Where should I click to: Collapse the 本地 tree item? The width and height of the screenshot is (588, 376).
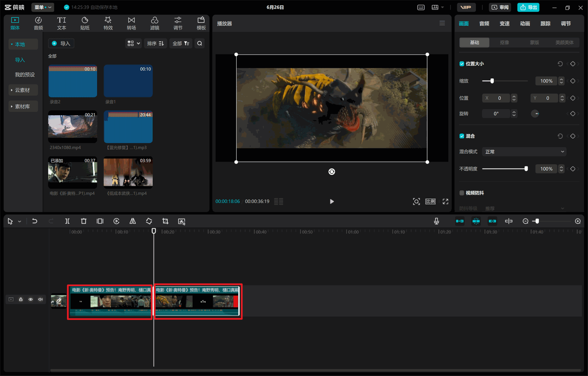click(x=23, y=44)
